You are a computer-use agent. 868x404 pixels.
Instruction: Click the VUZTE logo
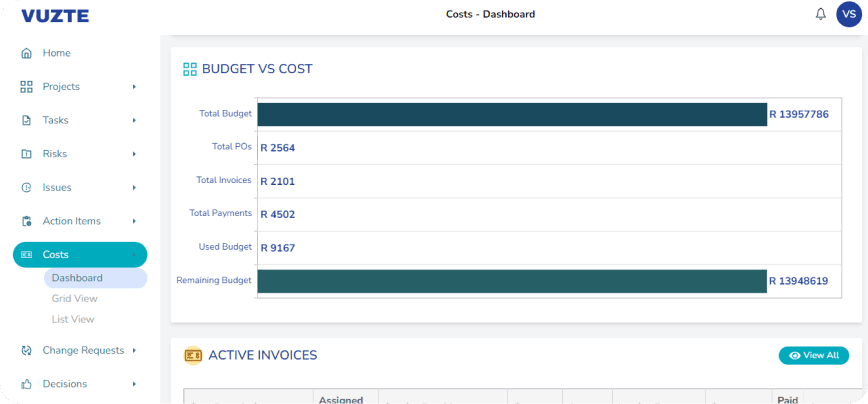click(x=55, y=15)
